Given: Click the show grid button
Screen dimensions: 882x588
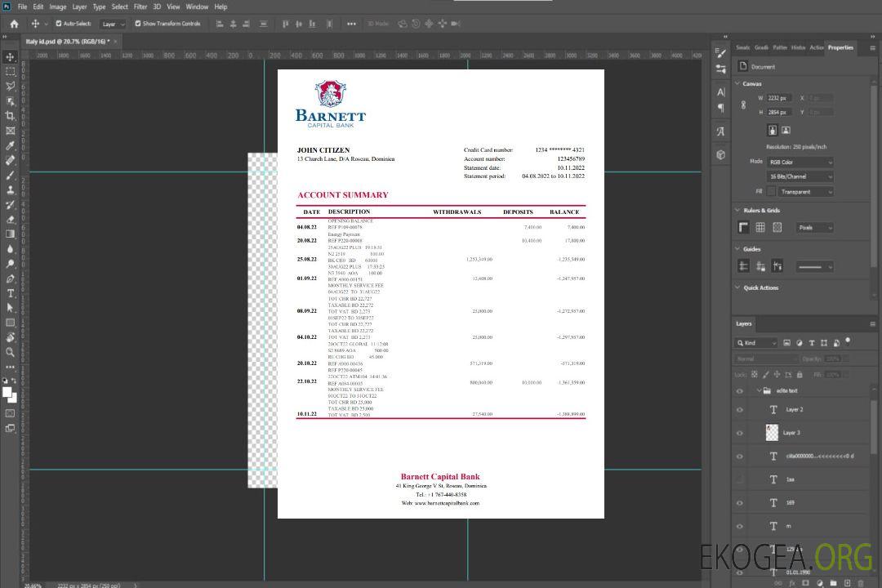Looking at the screenshot, I should pos(760,227).
